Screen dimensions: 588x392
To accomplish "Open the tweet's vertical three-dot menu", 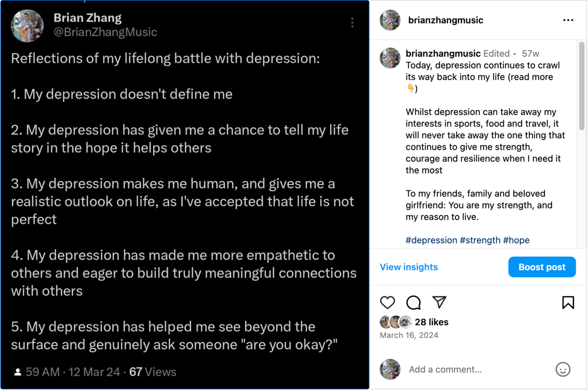I will pyautogui.click(x=352, y=23).
